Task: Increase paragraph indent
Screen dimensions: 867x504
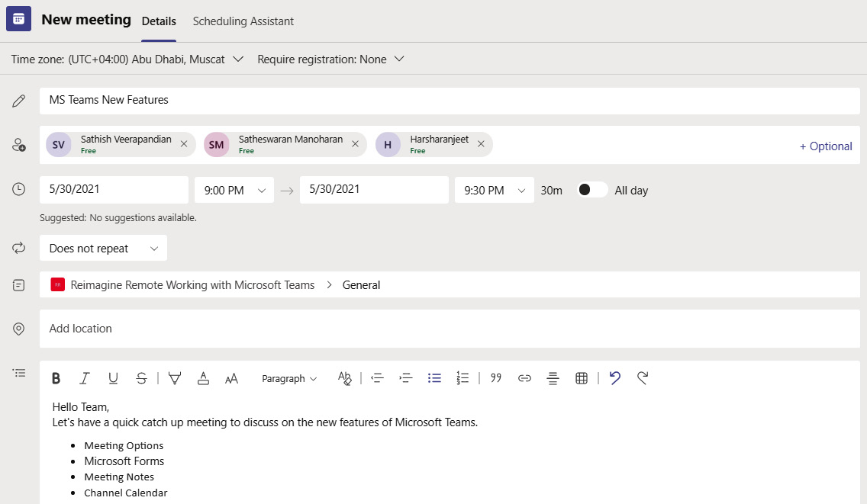Action: (406, 378)
